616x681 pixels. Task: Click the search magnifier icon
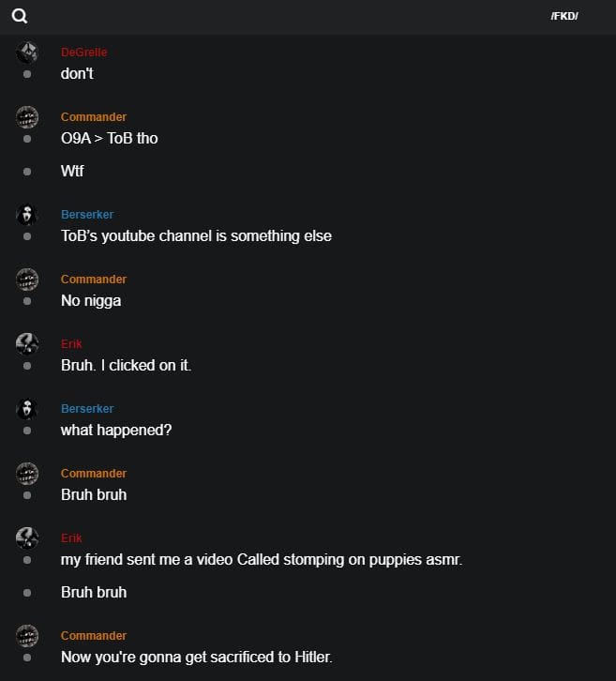pyautogui.click(x=20, y=16)
